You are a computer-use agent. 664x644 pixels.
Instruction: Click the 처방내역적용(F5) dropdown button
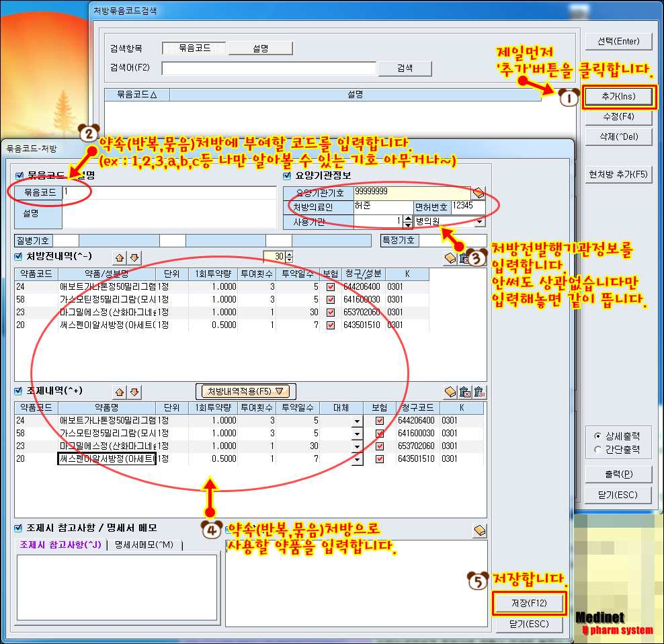(245, 391)
